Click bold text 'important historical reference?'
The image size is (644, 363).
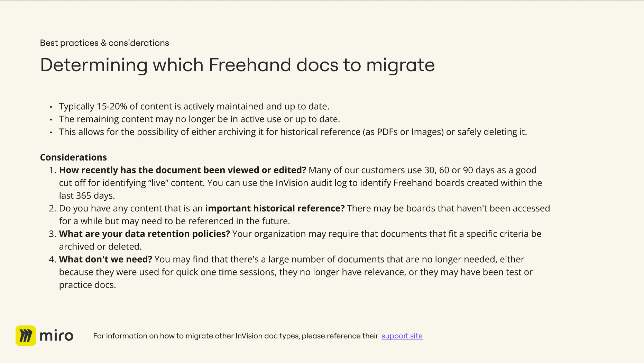tap(275, 208)
